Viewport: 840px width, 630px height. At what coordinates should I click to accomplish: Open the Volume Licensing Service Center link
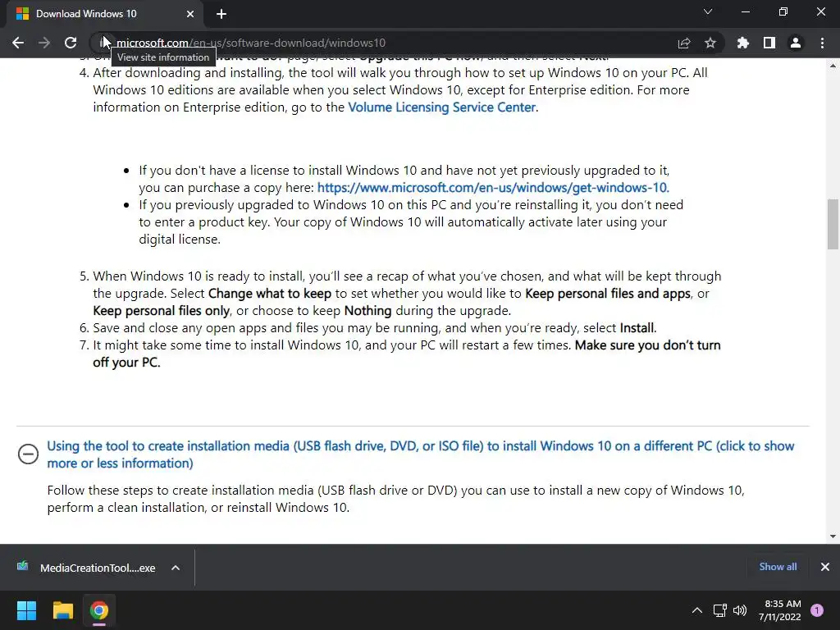[442, 107]
